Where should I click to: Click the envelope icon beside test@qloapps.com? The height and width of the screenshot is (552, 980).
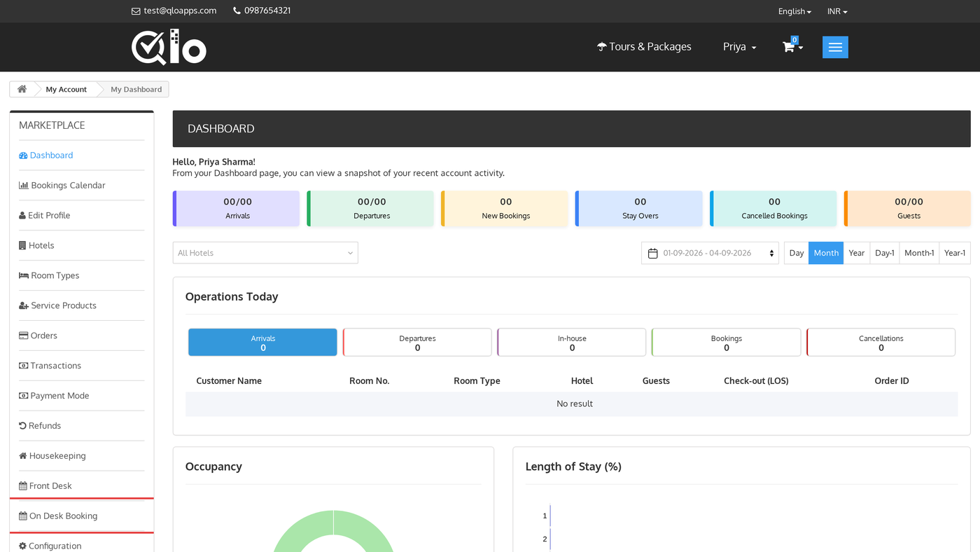(x=136, y=11)
